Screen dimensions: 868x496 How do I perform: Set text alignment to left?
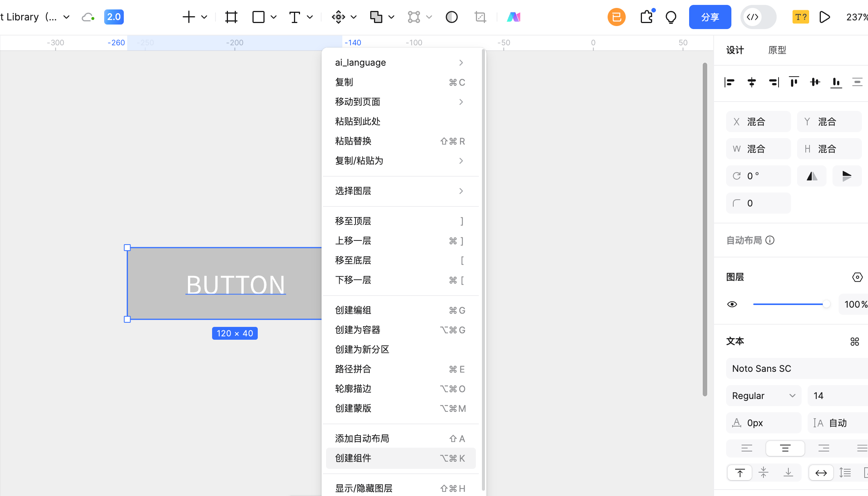[747, 448]
